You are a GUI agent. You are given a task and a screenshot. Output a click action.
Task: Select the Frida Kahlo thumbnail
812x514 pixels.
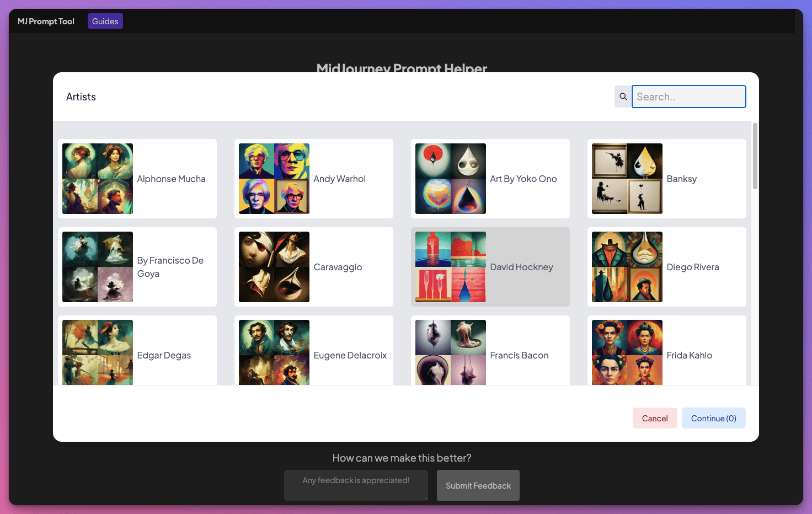[x=627, y=352]
